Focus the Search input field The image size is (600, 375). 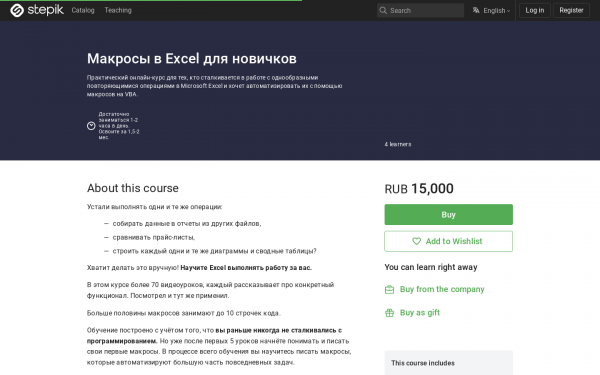click(420, 10)
